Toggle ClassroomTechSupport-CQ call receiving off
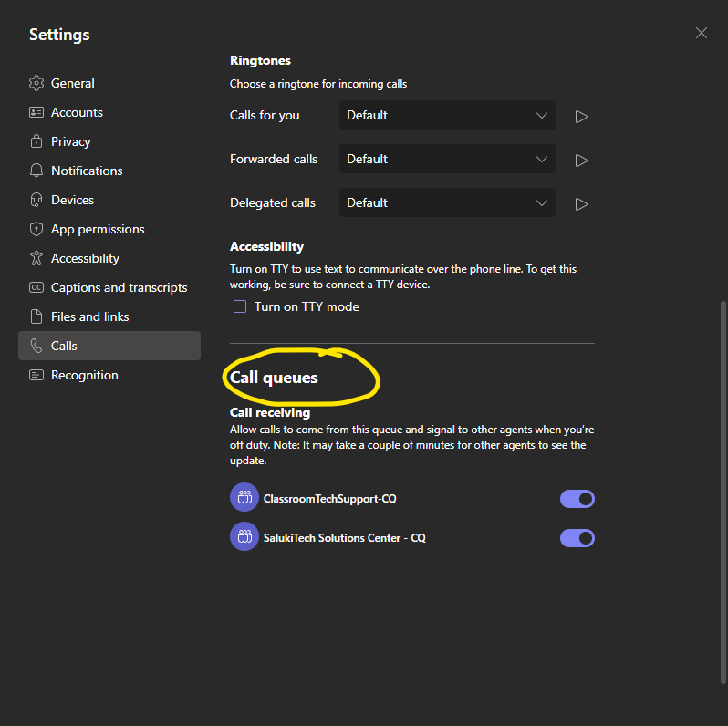The height and width of the screenshot is (726, 728). [577, 499]
